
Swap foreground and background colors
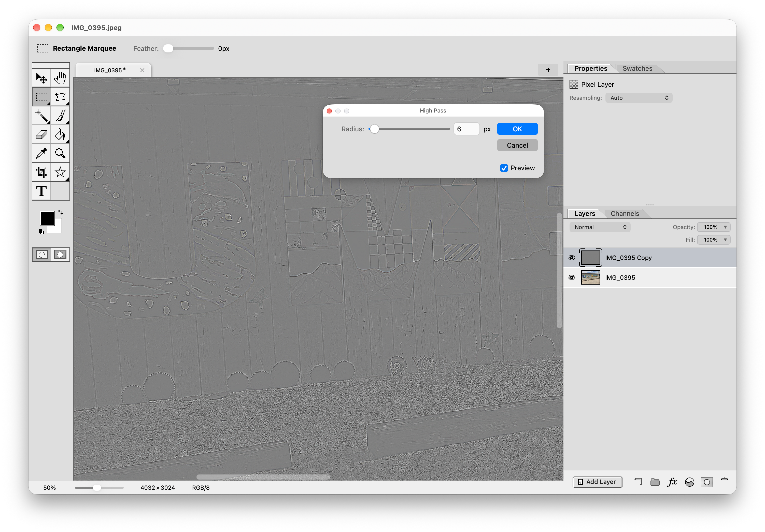pos(61,212)
